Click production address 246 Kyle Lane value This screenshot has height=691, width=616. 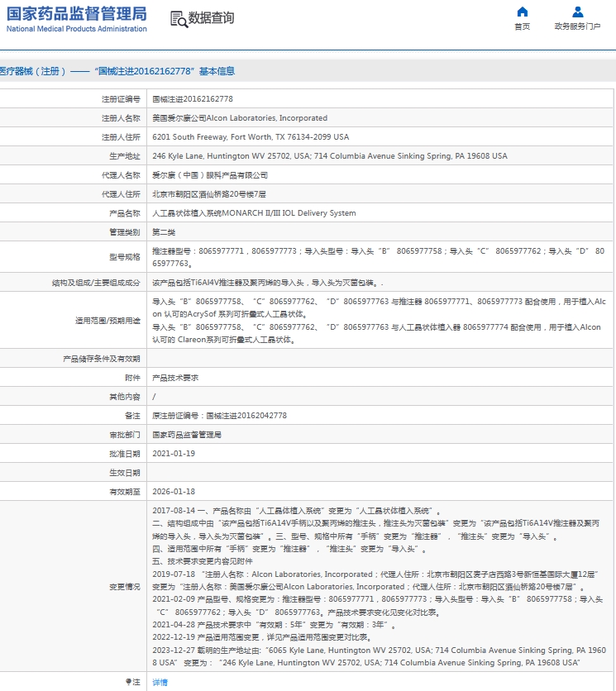coord(330,156)
